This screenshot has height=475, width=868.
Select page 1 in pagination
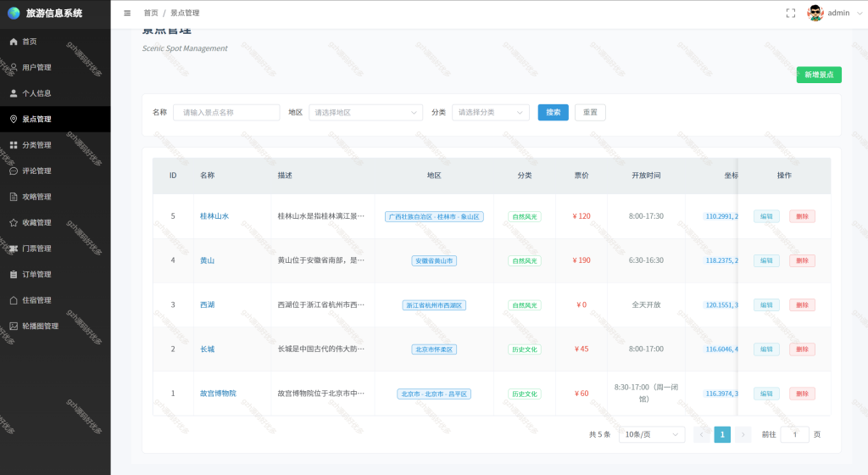tap(722, 434)
